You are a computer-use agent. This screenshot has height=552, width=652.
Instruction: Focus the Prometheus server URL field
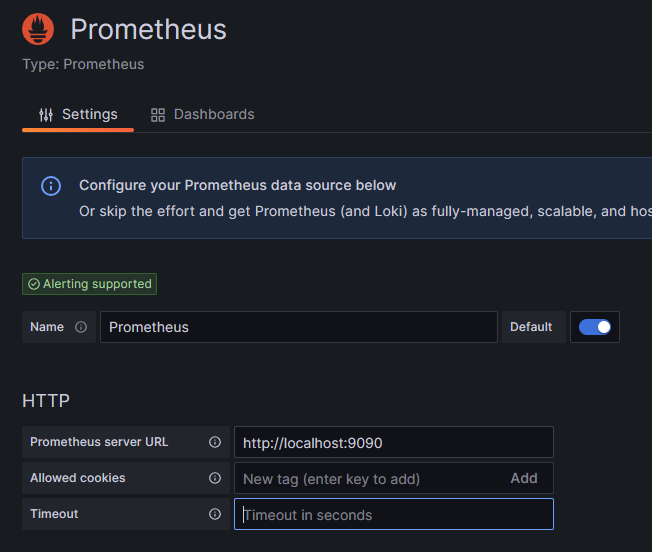[393, 442]
